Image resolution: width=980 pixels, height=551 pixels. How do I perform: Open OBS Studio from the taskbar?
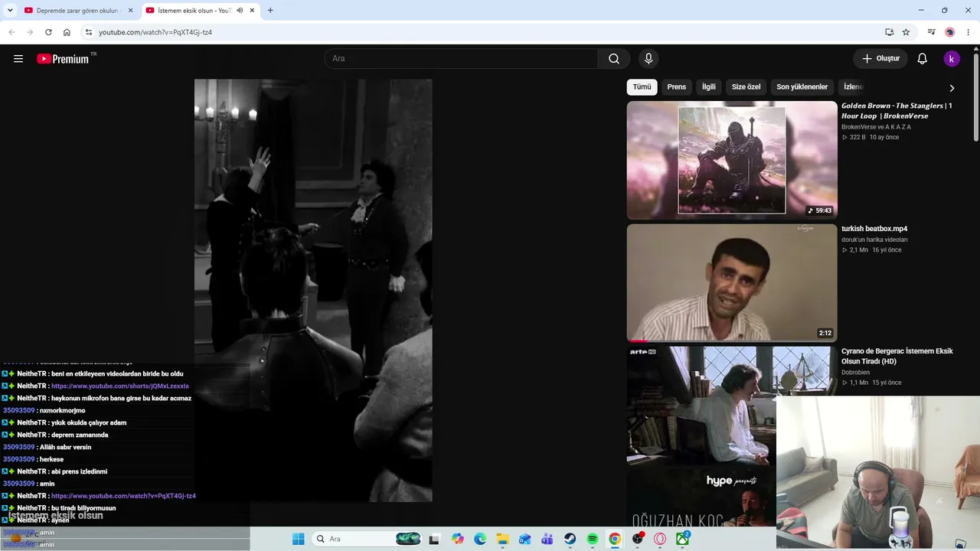[x=638, y=539]
